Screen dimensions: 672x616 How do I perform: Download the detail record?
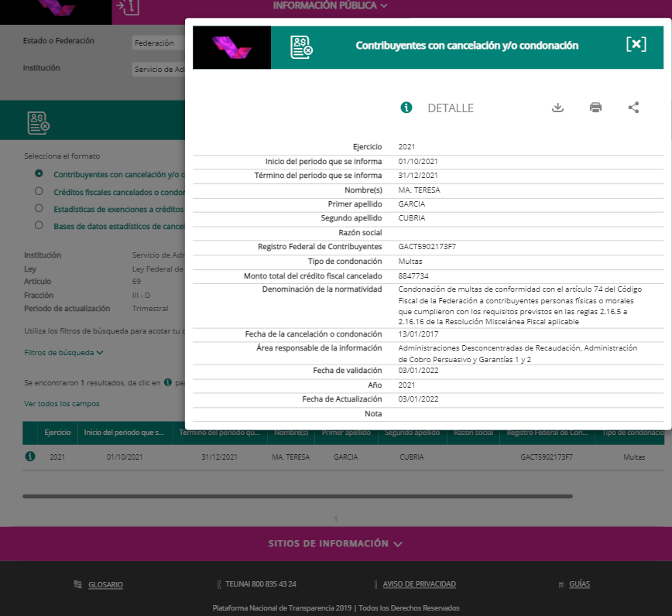557,107
